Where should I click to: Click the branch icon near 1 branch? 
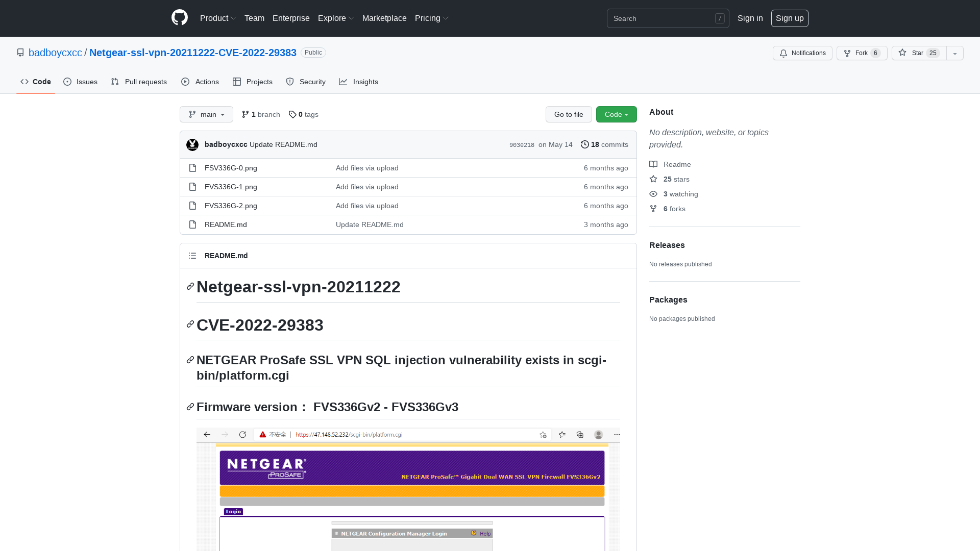(246, 114)
